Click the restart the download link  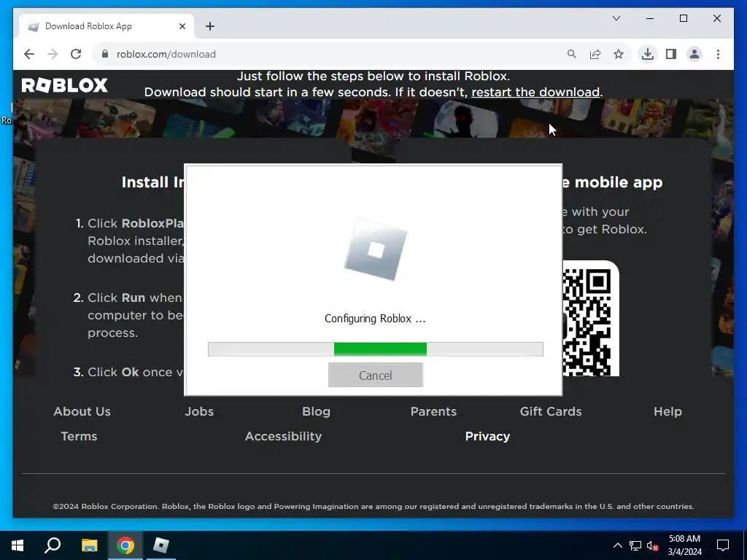pyautogui.click(x=535, y=92)
